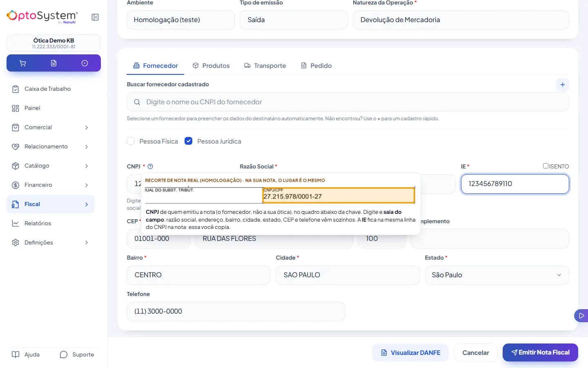Show CNPJ help question mark icon
The height and width of the screenshot is (368, 588).
150,166
